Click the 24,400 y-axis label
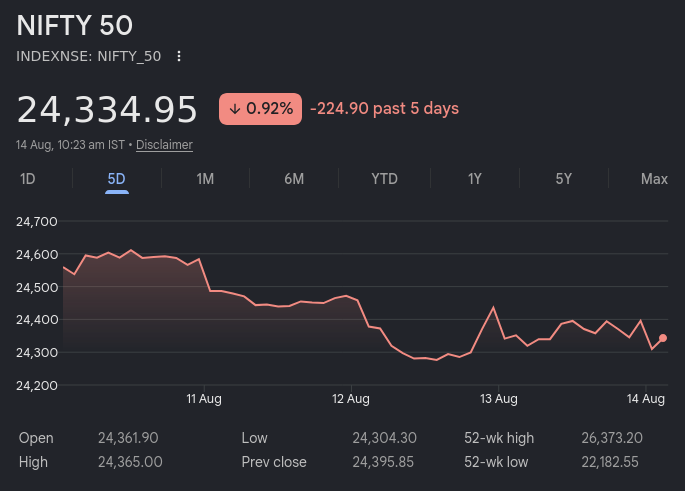Image resolution: width=685 pixels, height=491 pixels. [x=37, y=320]
